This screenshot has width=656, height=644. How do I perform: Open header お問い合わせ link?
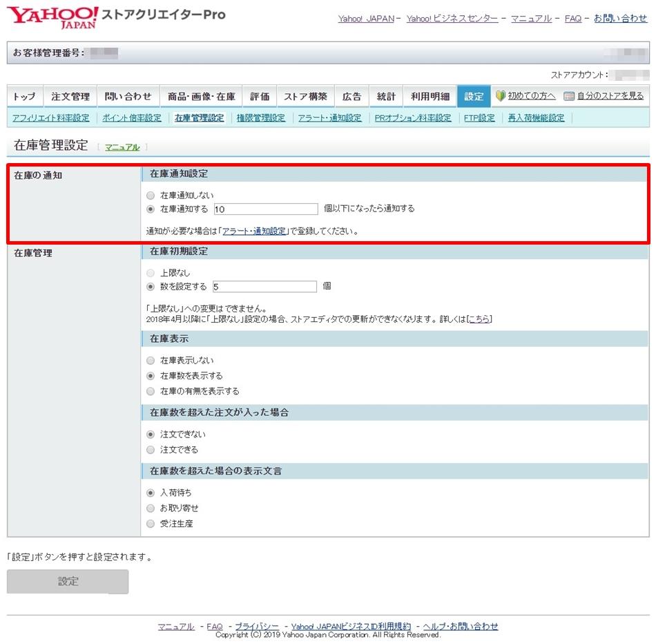tap(621, 19)
